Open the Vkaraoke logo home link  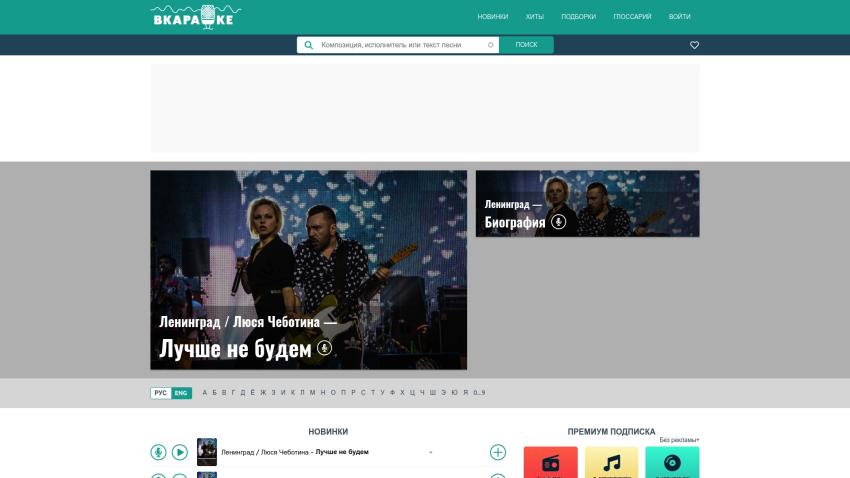point(196,17)
